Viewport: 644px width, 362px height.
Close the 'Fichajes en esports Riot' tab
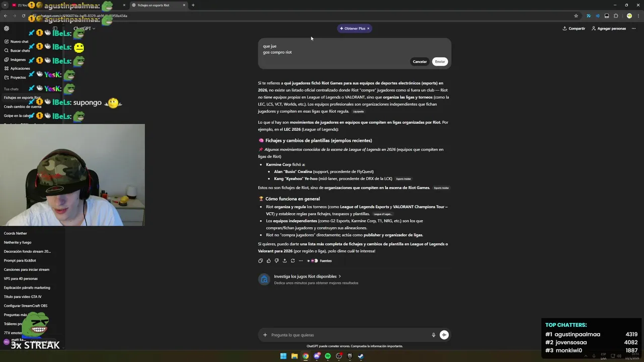tap(184, 5)
